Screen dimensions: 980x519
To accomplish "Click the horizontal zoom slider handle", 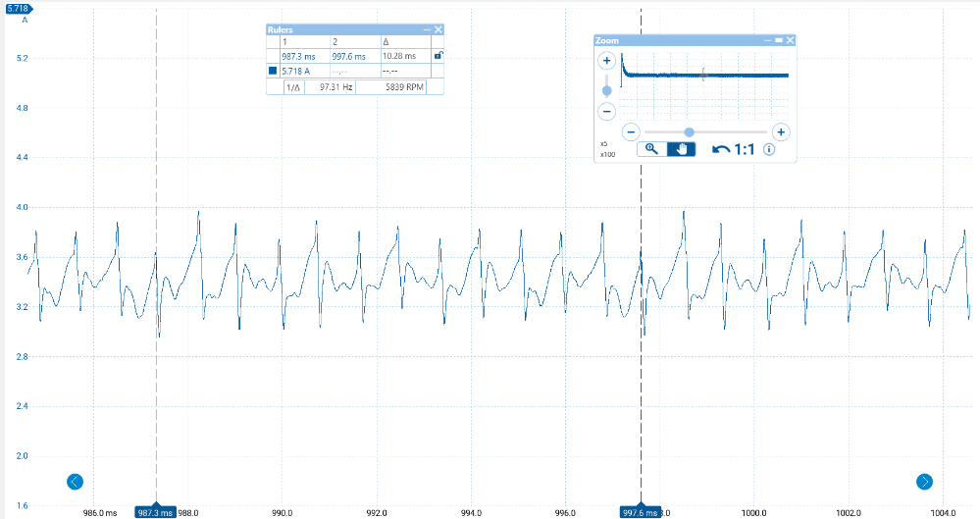I will coord(690,131).
